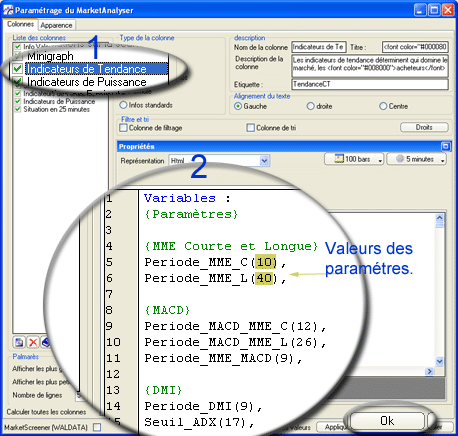Click the Calculer toutes les colonnes label
The image size is (458, 436).
[x=46, y=412]
